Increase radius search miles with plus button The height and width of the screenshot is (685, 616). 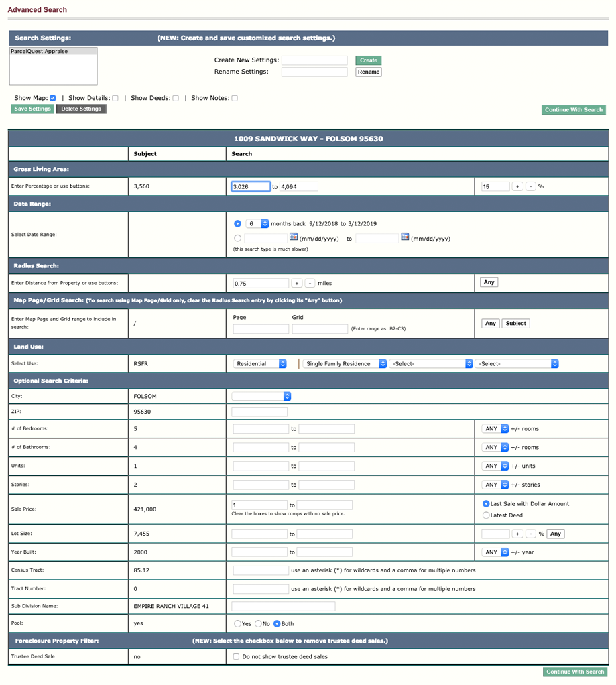[x=297, y=283]
